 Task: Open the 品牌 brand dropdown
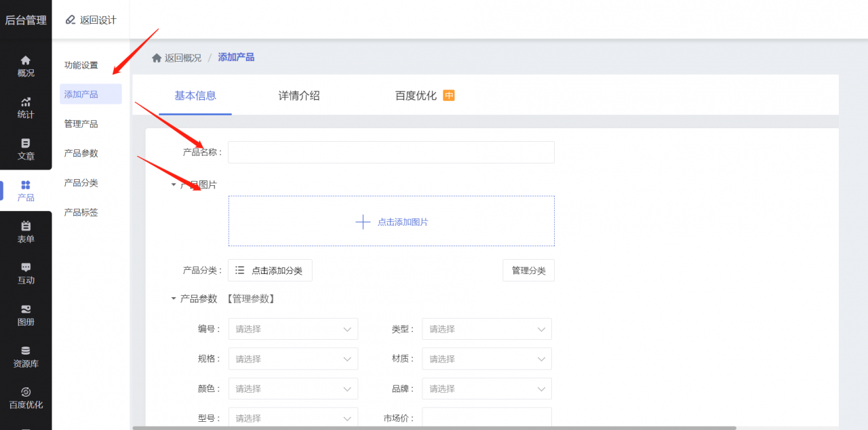486,389
